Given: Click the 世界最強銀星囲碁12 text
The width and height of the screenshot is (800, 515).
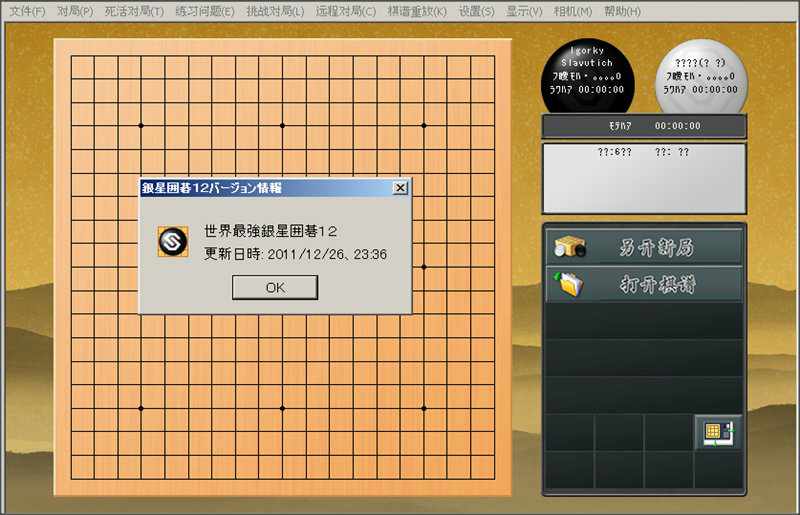Looking at the screenshot, I should coord(270,231).
